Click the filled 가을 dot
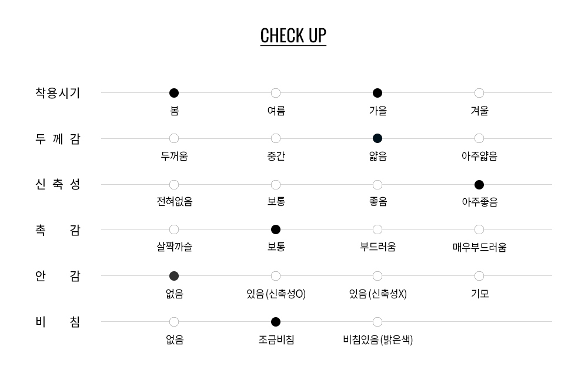The image size is (588, 376). click(377, 93)
